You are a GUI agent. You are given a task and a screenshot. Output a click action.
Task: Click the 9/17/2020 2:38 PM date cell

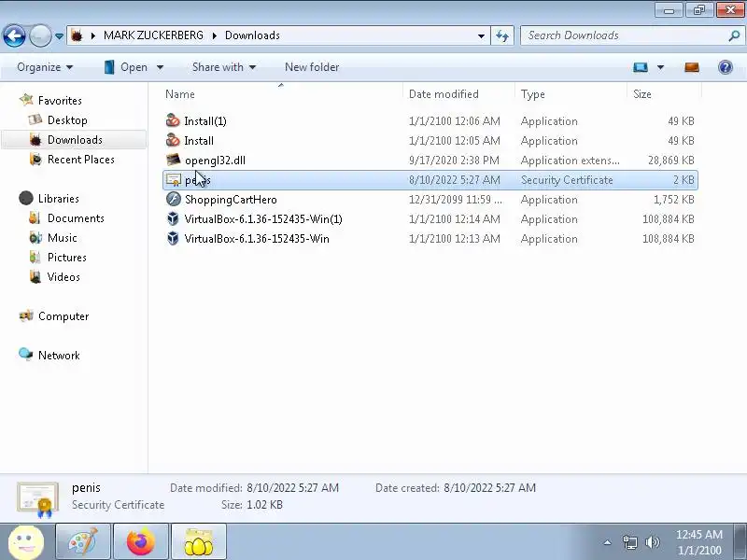454,160
